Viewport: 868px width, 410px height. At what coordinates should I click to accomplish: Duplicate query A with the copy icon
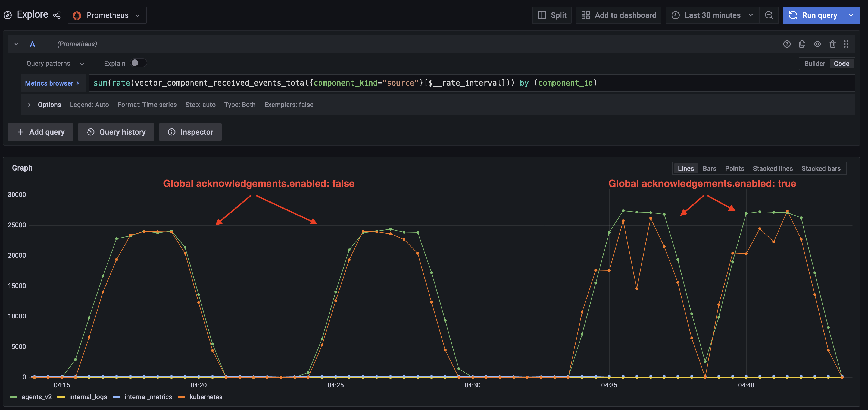[x=802, y=44]
